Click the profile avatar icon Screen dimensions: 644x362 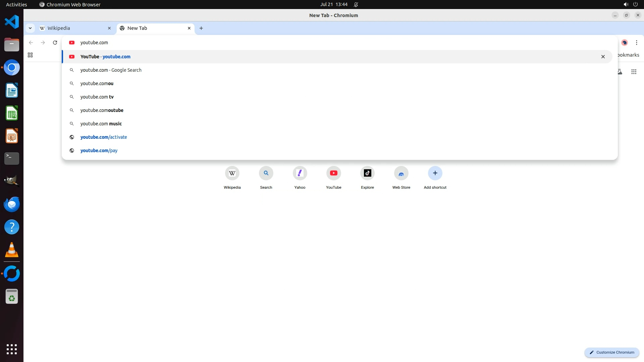(624, 43)
